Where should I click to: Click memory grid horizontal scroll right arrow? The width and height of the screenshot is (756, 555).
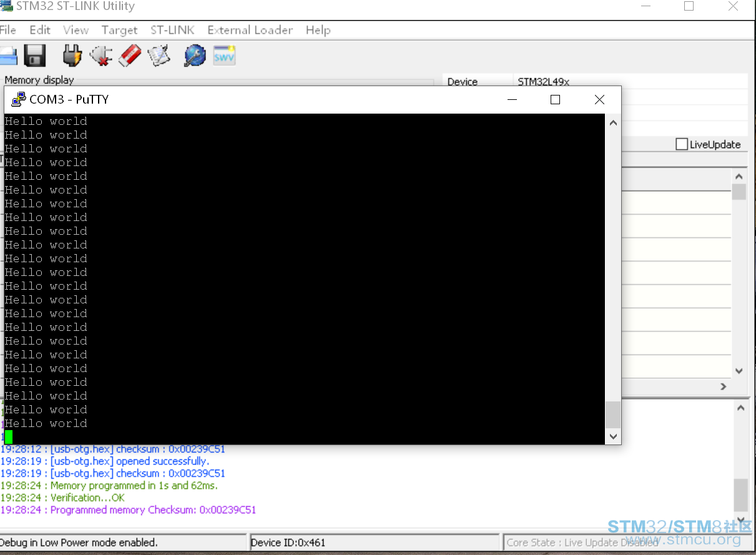click(x=724, y=386)
